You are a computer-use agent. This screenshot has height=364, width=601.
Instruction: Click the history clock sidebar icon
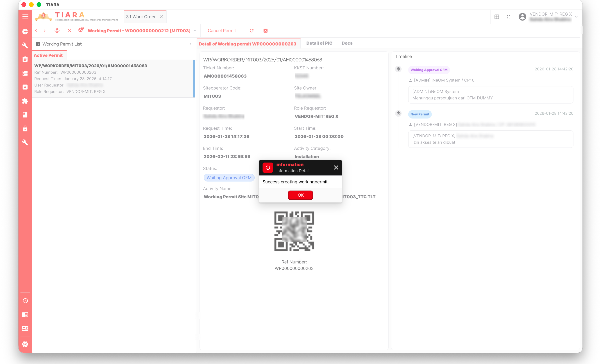[25, 301]
